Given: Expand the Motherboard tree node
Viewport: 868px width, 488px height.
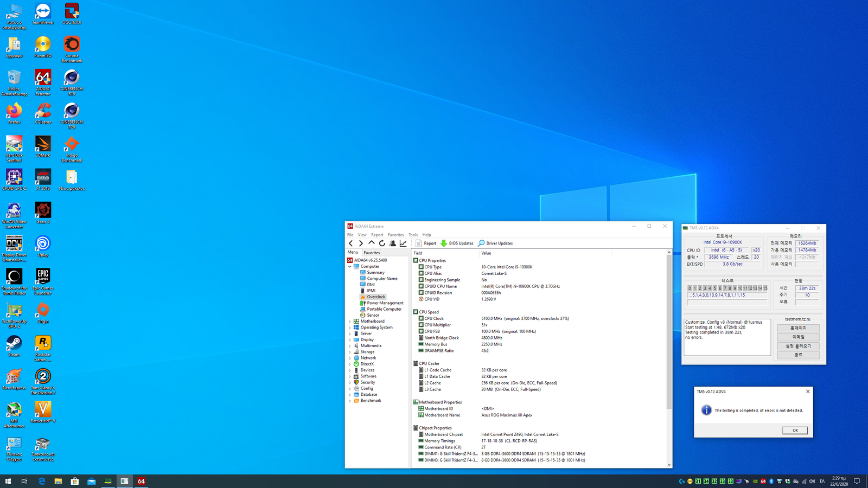Looking at the screenshot, I should pyautogui.click(x=350, y=322).
